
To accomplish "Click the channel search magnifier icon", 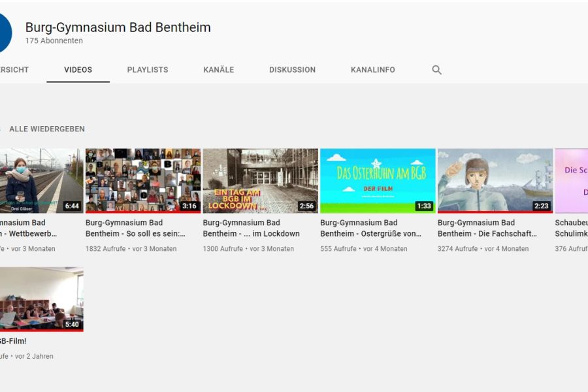I will [x=436, y=70].
